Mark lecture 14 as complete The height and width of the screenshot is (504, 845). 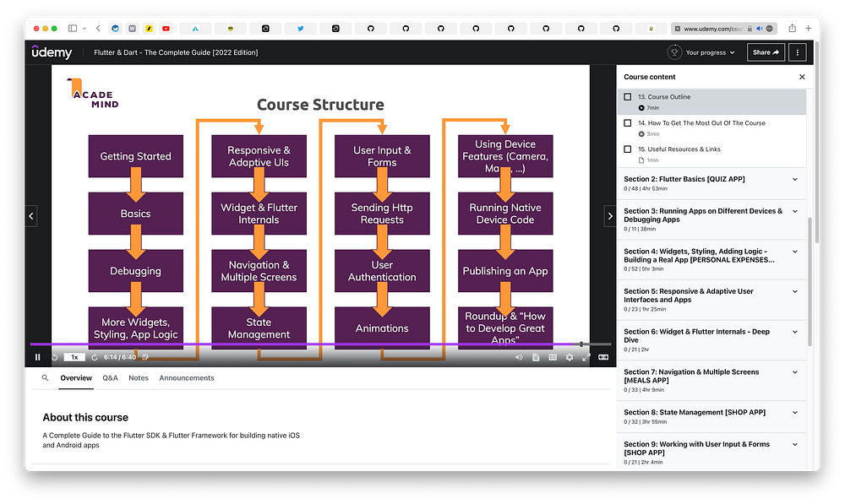[x=627, y=122]
